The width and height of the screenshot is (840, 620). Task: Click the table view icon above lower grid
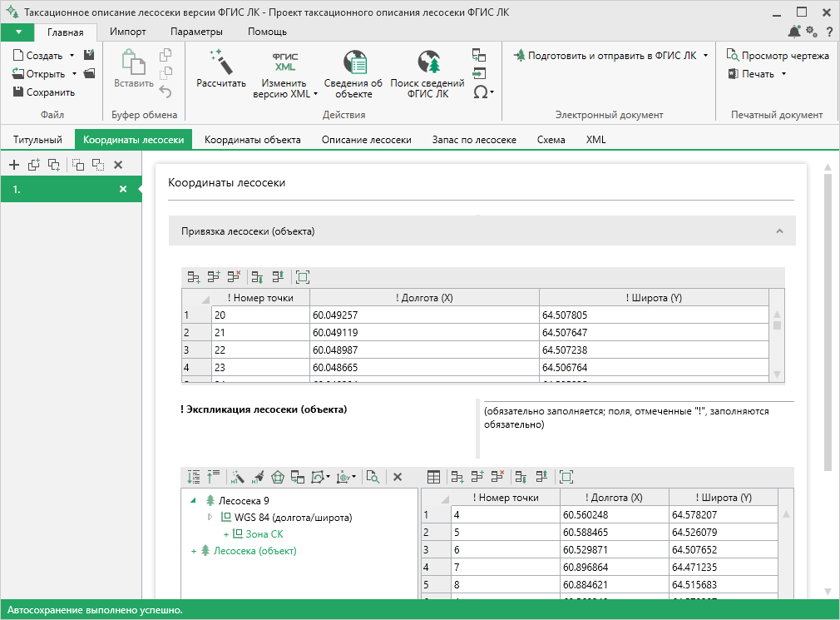coord(433,477)
